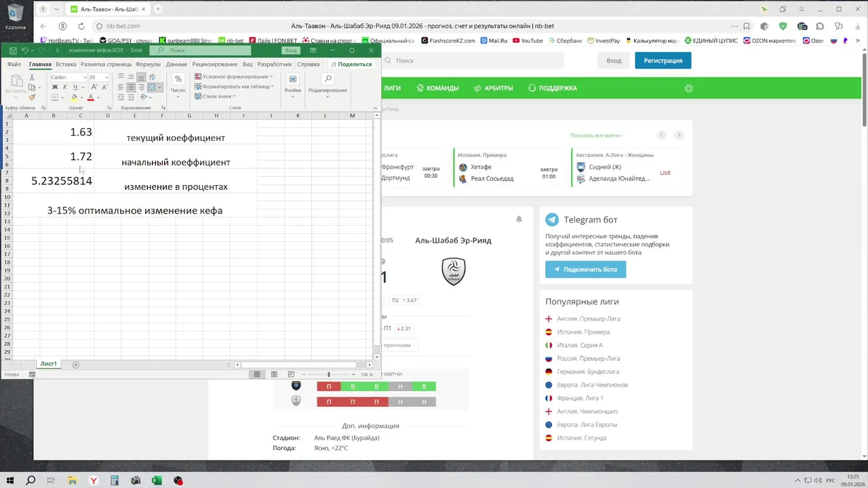Click Показать все матчи link

597,136
